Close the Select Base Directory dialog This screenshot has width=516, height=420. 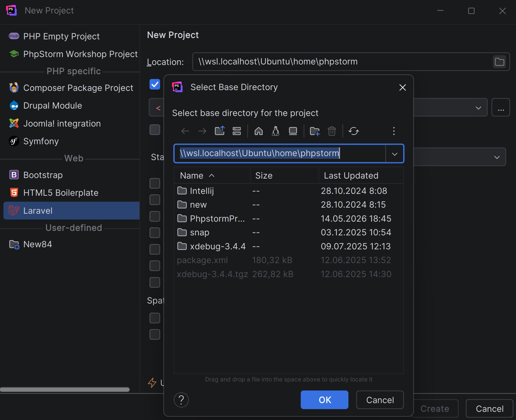tap(402, 87)
